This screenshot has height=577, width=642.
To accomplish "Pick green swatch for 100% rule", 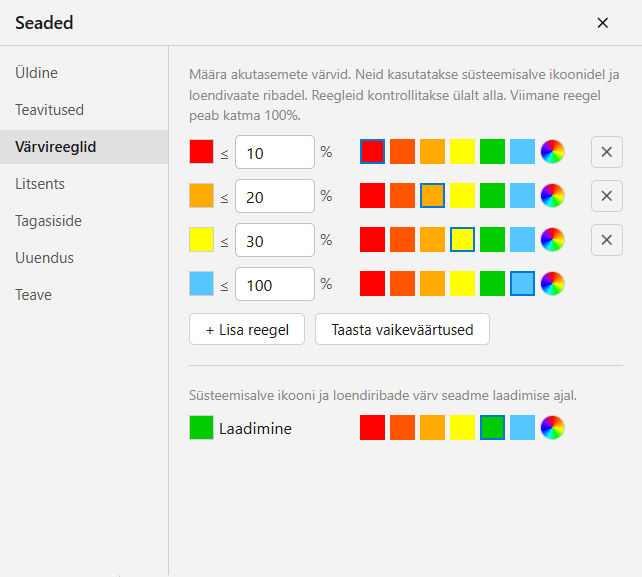I will point(492,283).
